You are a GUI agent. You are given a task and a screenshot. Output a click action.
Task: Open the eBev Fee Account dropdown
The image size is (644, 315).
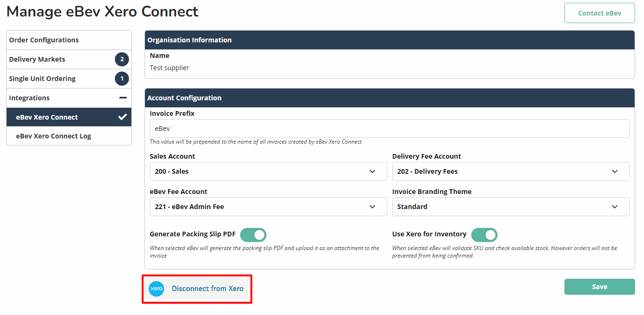click(x=268, y=207)
